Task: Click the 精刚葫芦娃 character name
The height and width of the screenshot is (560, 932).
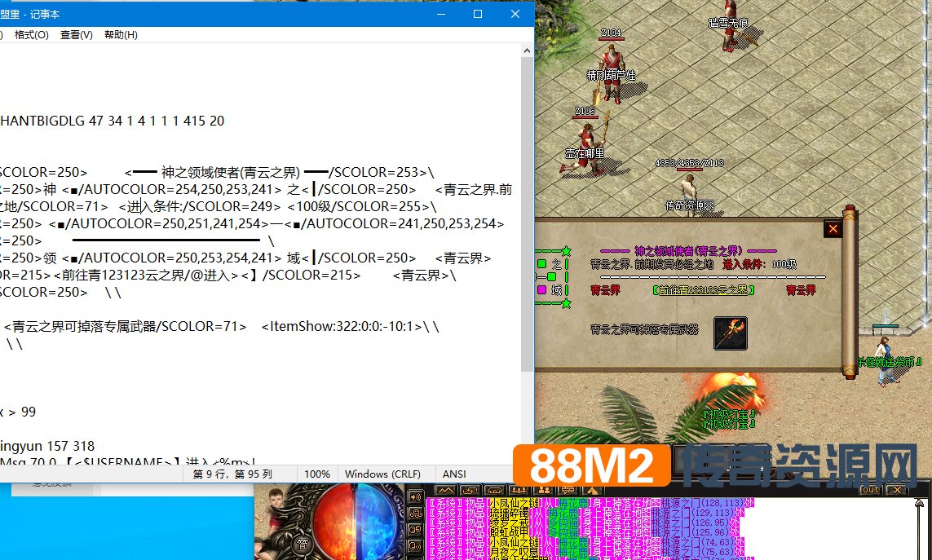Action: (611, 75)
